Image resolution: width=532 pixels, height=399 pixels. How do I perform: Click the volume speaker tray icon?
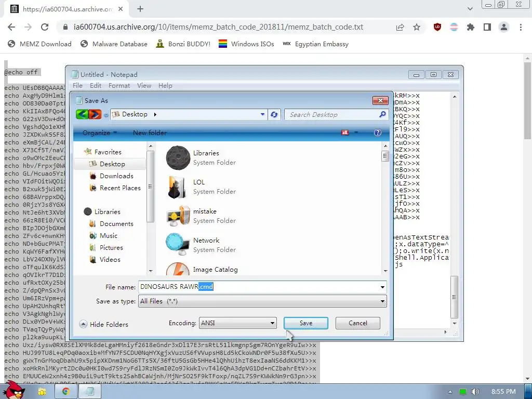[x=475, y=392]
